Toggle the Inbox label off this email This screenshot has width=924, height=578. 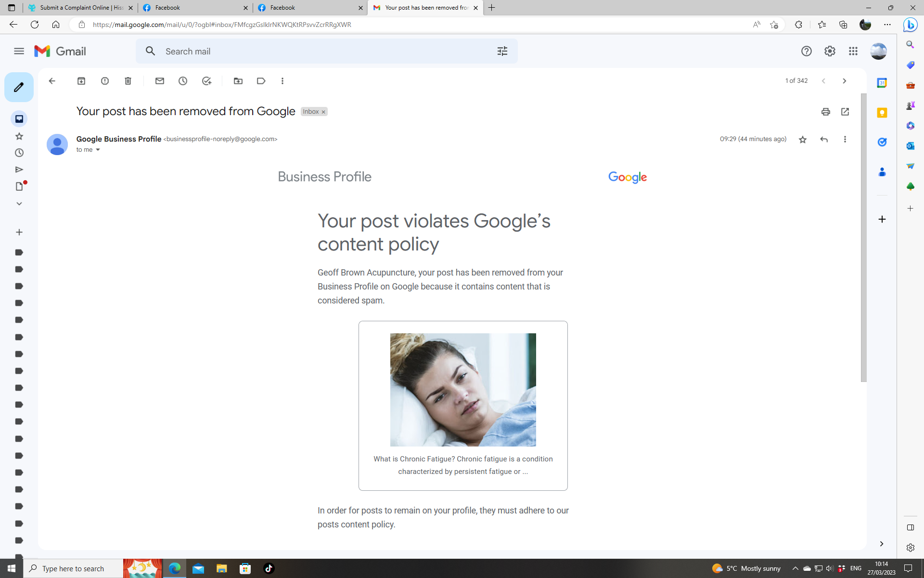(323, 111)
